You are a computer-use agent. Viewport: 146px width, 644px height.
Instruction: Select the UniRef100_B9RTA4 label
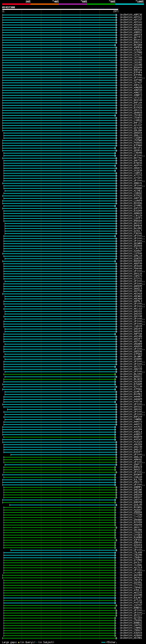pyautogui.click(x=131, y=70)
